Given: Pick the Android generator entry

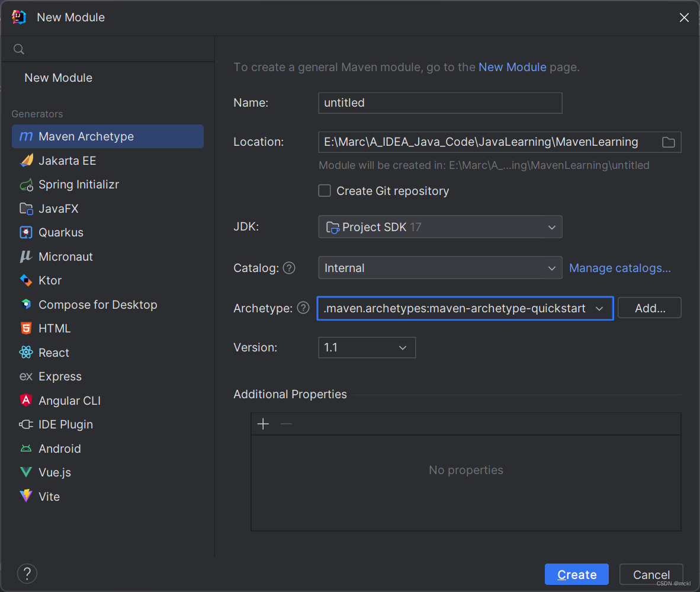Looking at the screenshot, I should 108,448.
